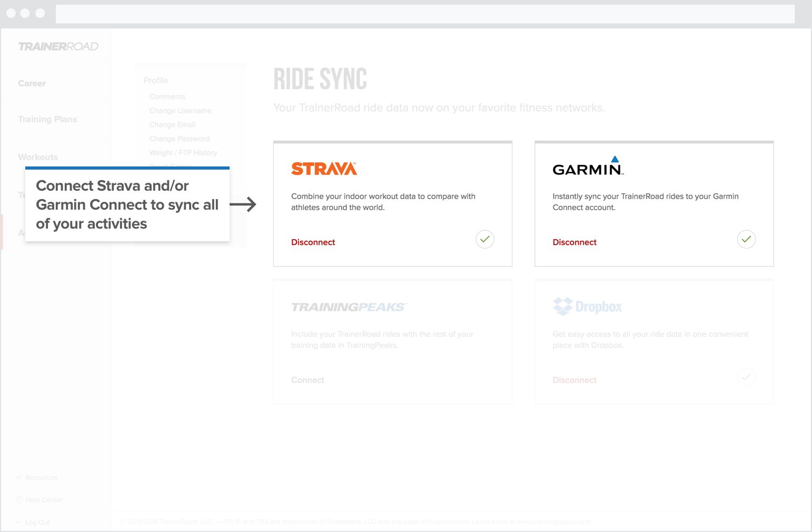Click the Strava description text
The width and height of the screenshot is (812, 532).
[383, 202]
